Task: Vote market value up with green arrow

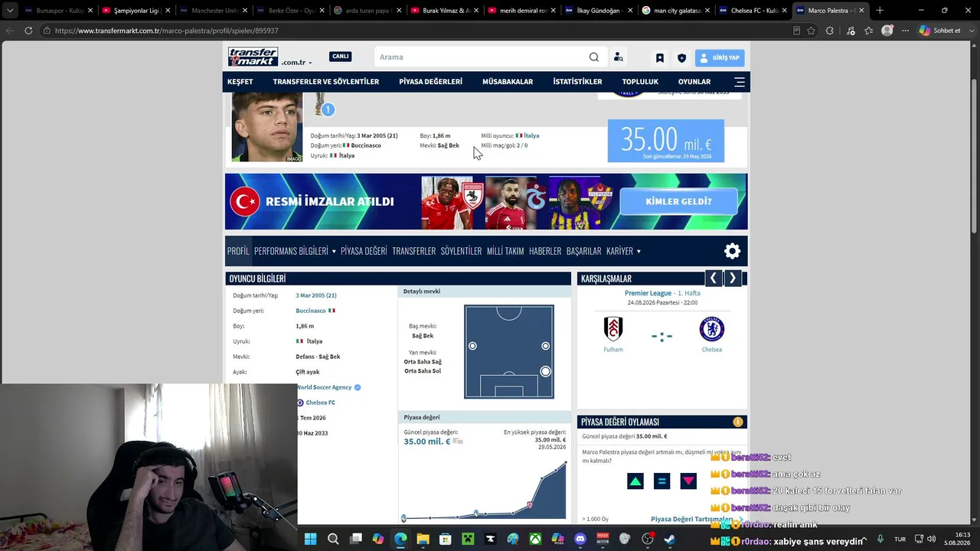Action: (635, 481)
